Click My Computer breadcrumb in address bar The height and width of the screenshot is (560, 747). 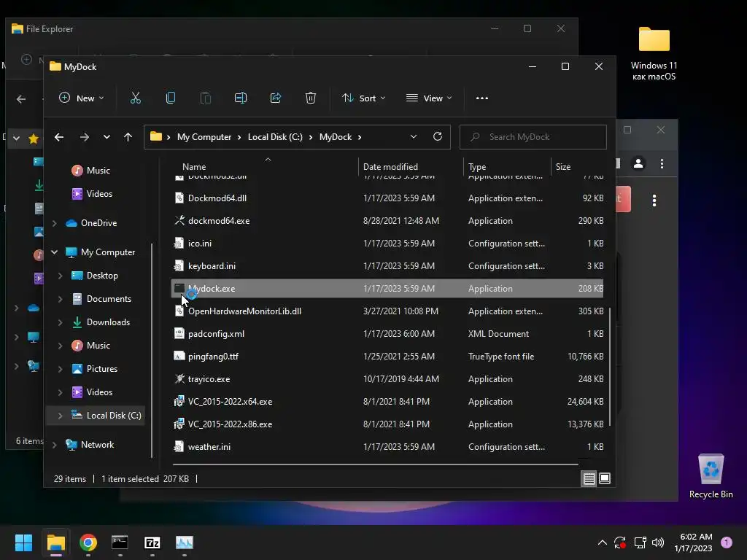coord(204,136)
